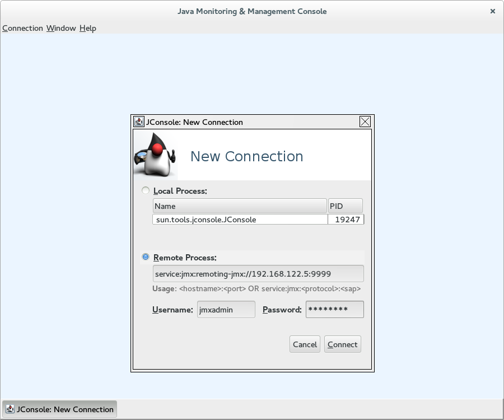The height and width of the screenshot is (420, 504).
Task: Select the Remote Process radio button
Action: click(146, 258)
